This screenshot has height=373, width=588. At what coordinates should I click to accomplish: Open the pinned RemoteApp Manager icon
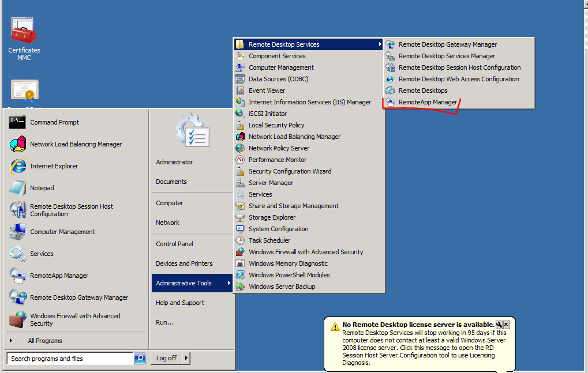coord(18,275)
